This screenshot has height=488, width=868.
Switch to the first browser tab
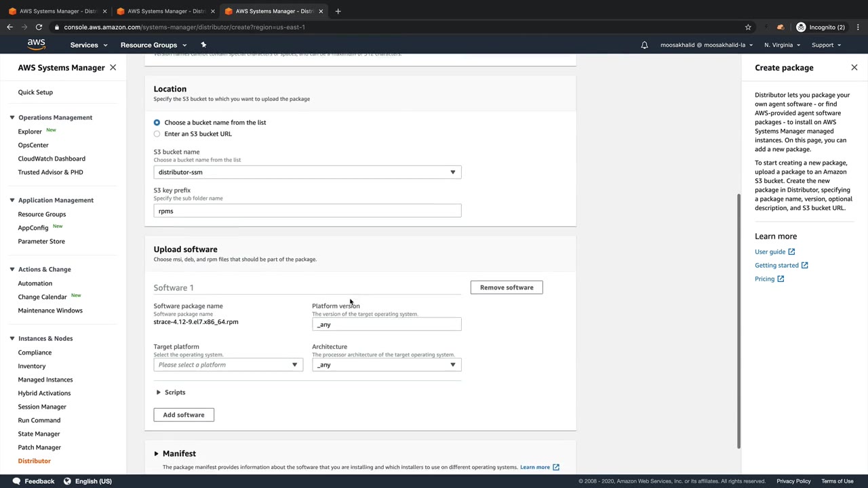click(57, 11)
